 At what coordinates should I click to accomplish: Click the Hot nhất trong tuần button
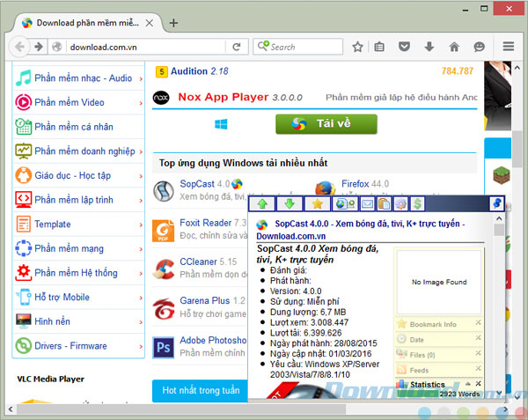(x=201, y=391)
